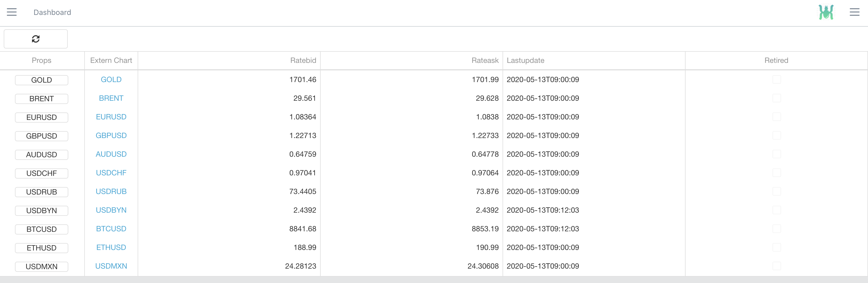Open the AUDUSD external chart link
This screenshot has height=283, width=868.
click(x=111, y=154)
